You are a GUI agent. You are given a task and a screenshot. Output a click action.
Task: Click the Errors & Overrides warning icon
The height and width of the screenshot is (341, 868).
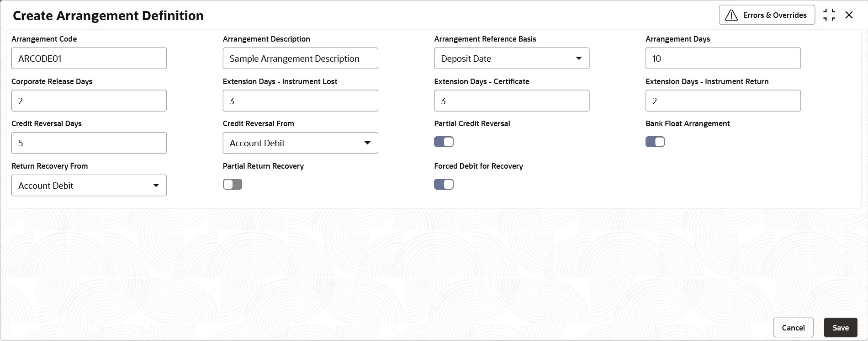point(731,16)
